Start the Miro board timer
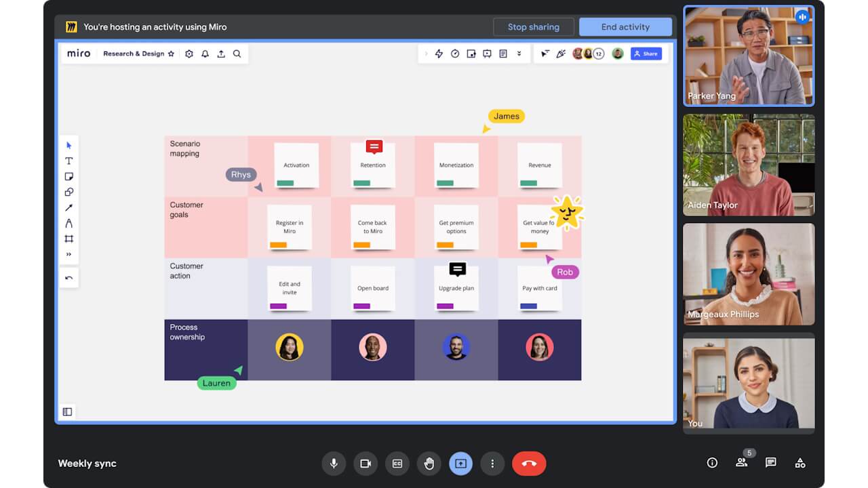 tap(455, 54)
